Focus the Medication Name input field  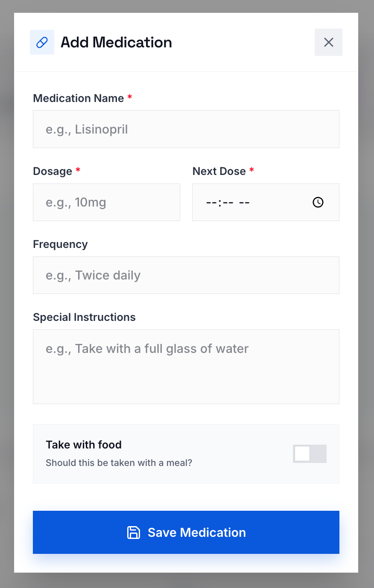click(186, 129)
